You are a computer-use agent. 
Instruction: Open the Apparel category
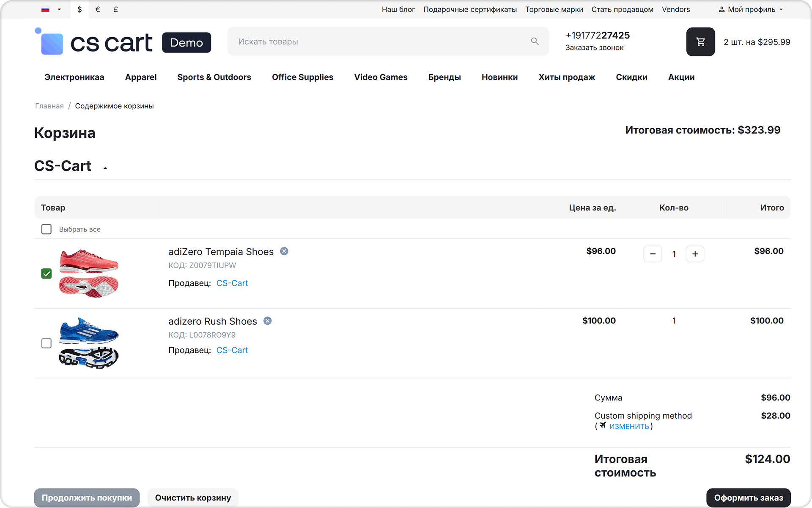pos(141,77)
